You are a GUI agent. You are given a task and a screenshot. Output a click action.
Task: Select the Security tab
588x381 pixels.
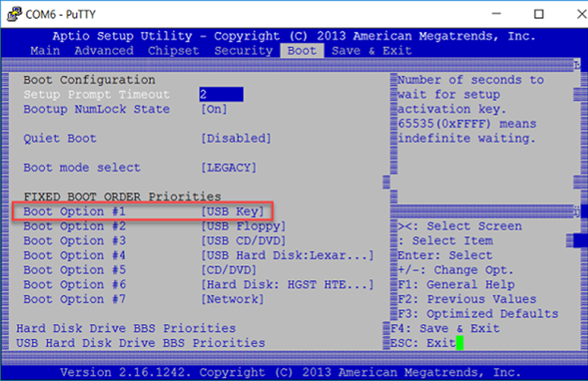244,51
